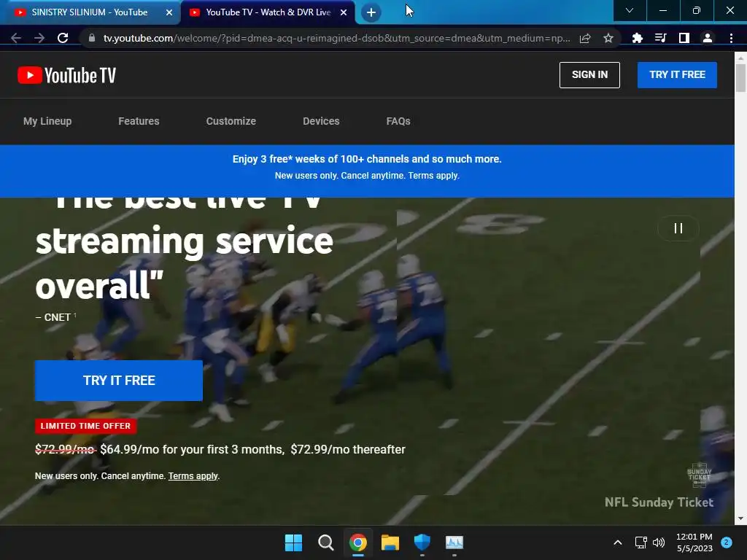
Task: Open the media controls icon
Action: click(x=660, y=38)
